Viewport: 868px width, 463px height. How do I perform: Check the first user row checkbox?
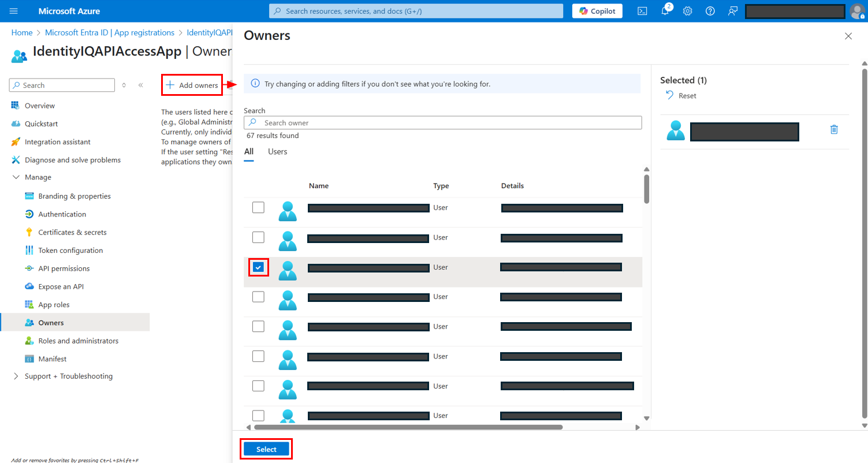pos(258,208)
